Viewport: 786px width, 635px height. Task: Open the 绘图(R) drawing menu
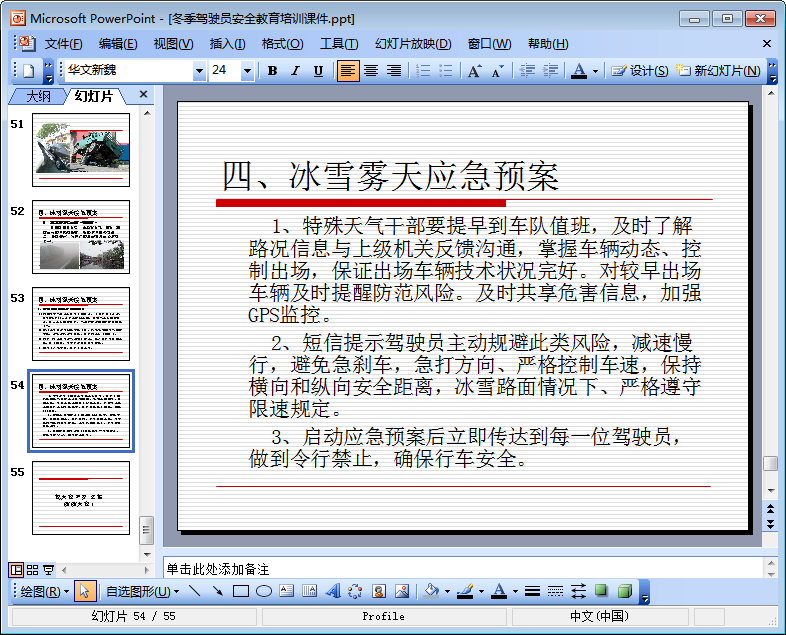(44, 591)
